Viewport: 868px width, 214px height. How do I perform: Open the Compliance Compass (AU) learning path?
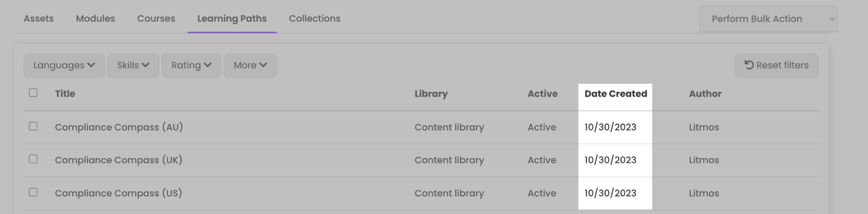click(x=119, y=127)
